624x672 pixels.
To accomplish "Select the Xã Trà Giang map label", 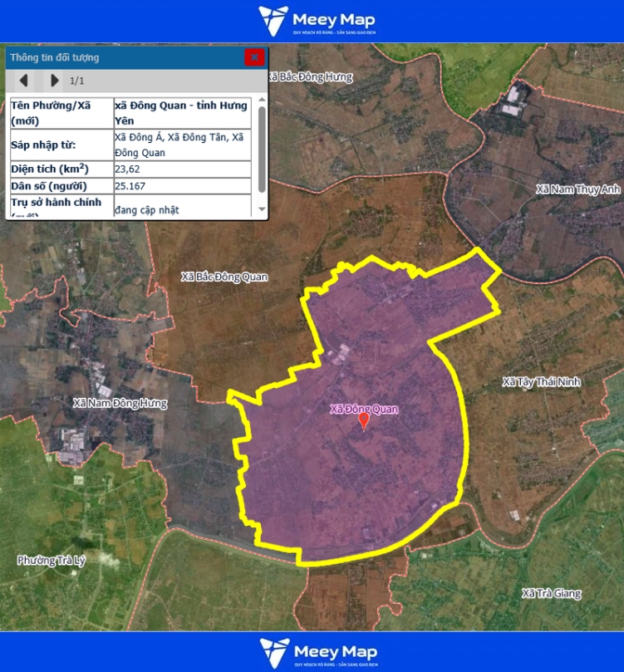I will coord(551,594).
